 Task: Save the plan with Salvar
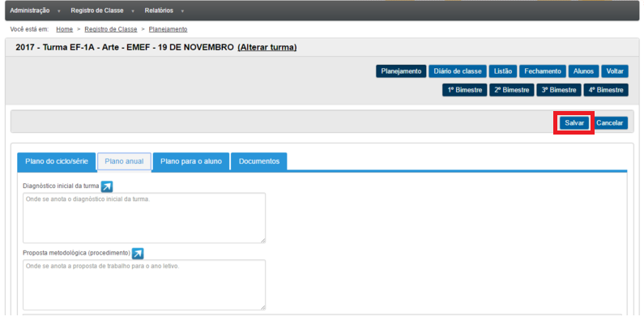(574, 122)
